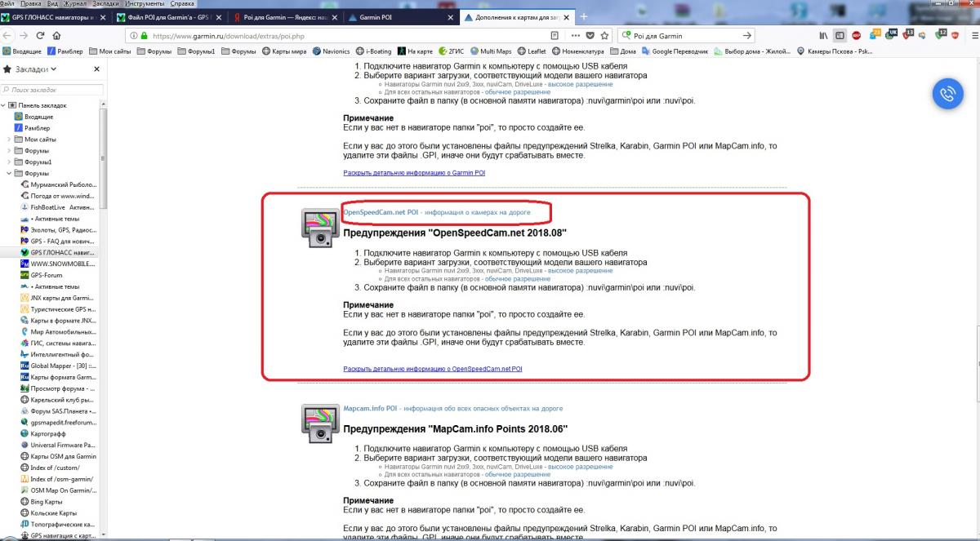Click the 'OpenSpeedCam.net POI' link

(x=381, y=212)
